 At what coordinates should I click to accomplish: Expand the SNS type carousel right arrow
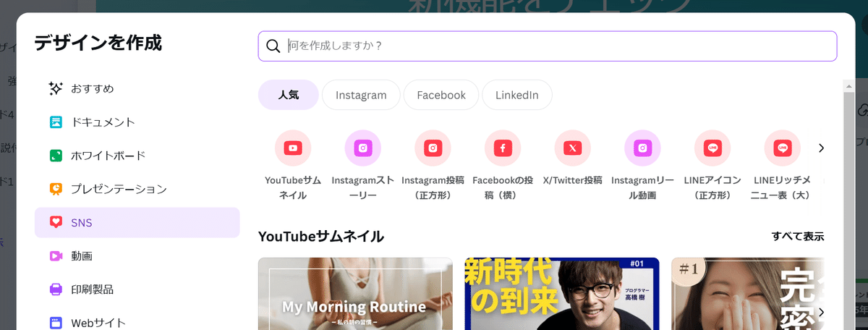coord(821,148)
